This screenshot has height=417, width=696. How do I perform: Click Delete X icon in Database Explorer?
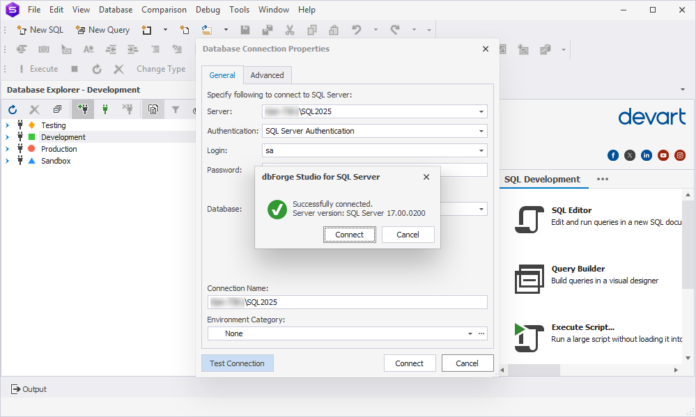pos(34,109)
